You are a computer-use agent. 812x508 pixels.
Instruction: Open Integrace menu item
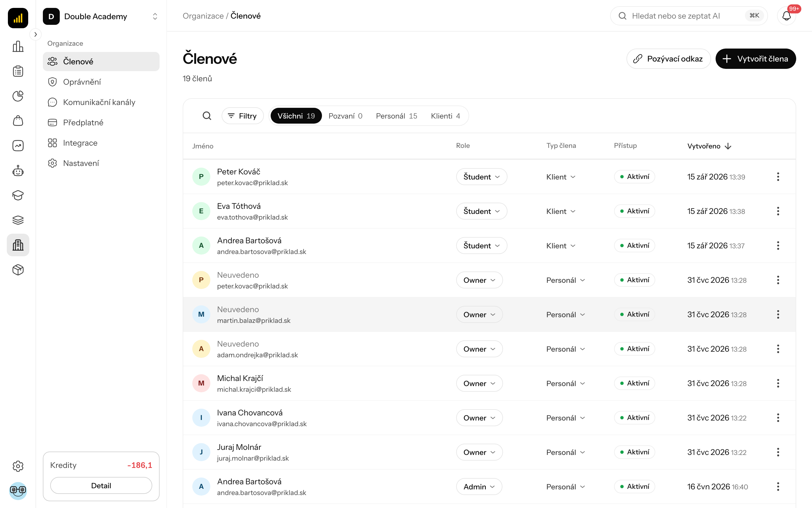coord(101,143)
